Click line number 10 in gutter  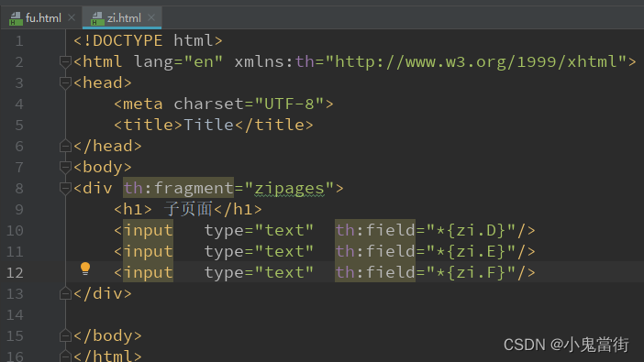pos(15,231)
